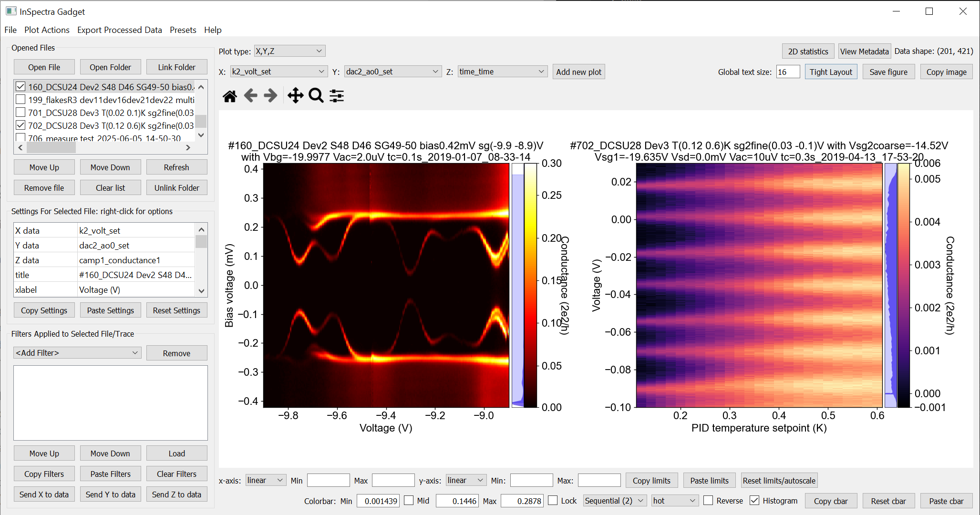
Task: Check the 701_DCSU28 Dev3 file checkbox
Action: 21,113
